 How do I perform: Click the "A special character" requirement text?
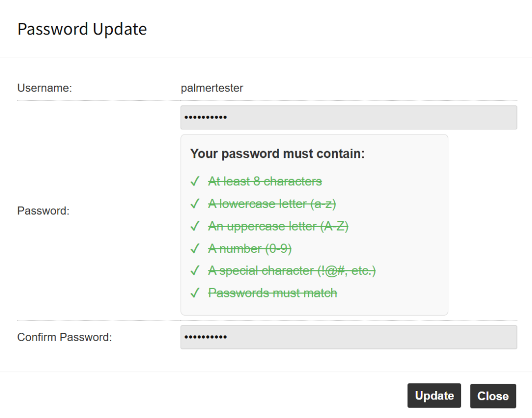[x=292, y=271]
